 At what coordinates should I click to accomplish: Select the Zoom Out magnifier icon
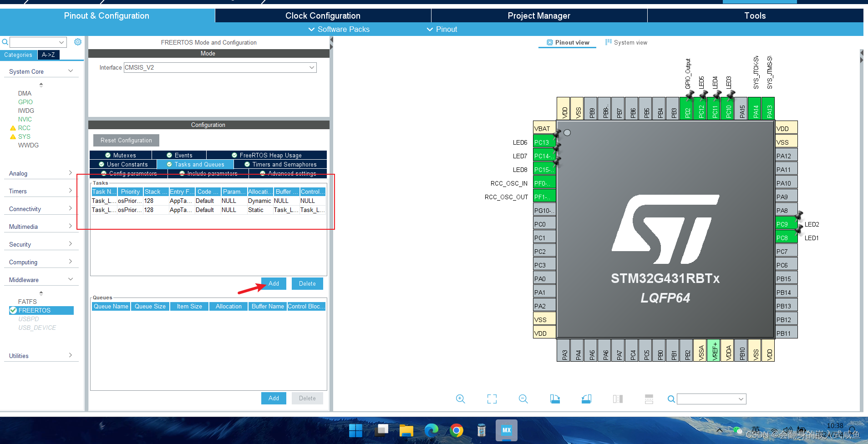point(523,399)
